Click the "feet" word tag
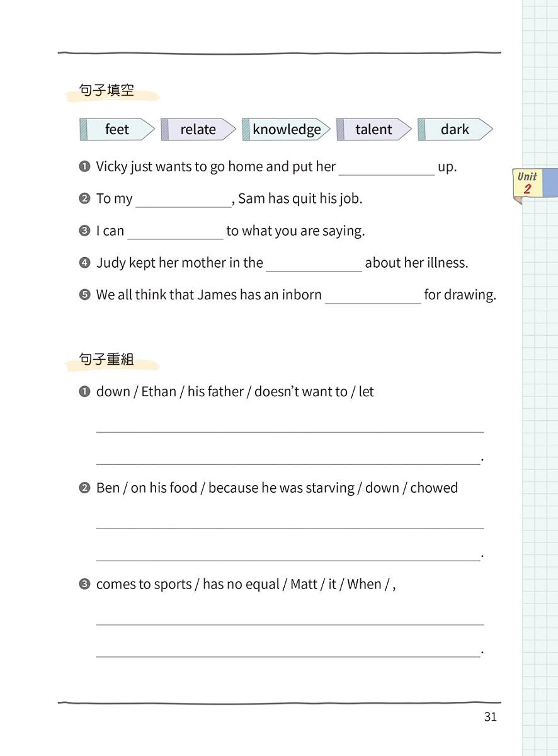 click(117, 130)
